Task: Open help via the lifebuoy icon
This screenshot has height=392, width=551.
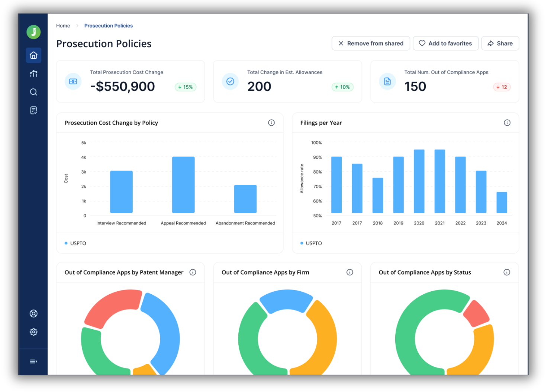Action: (33, 313)
